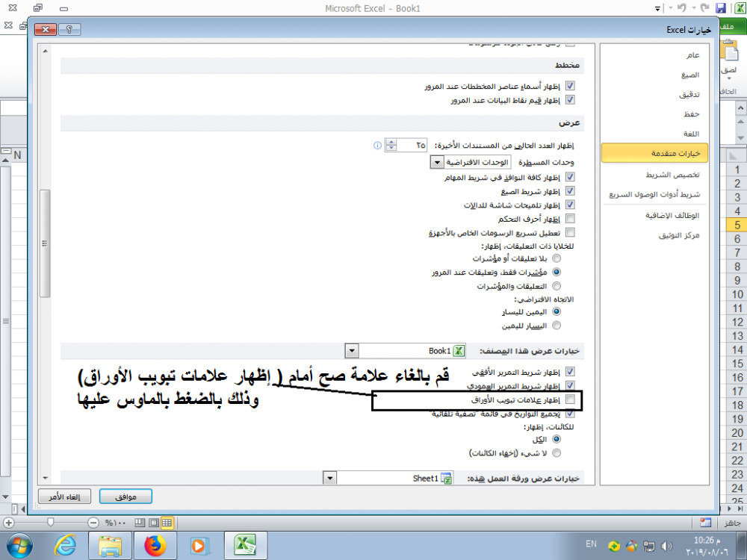Image resolution: width=747 pixels, height=560 pixels.
Task: Toggle إظهار كافة النوافذ في شريط المهام
Action: (570, 177)
